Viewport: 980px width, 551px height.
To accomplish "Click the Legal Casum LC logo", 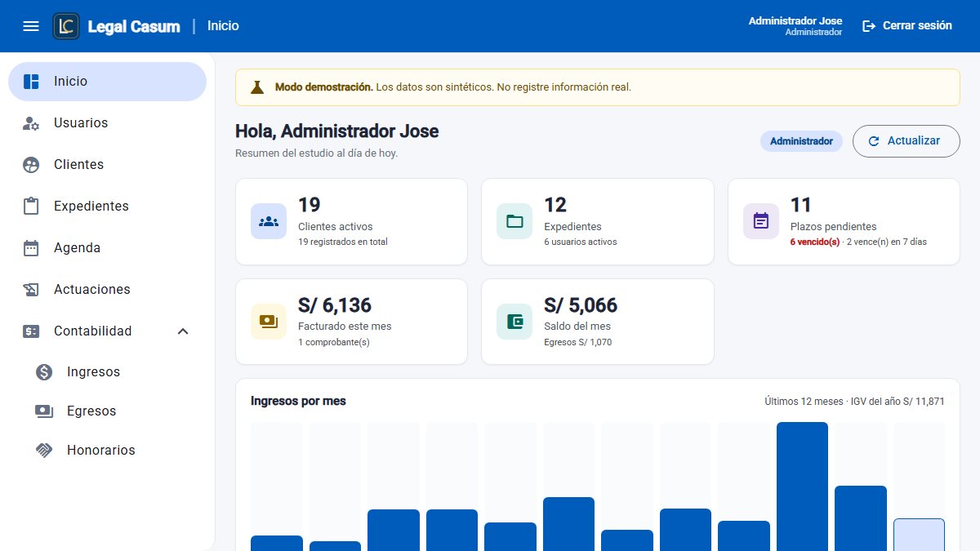I will pos(66,26).
